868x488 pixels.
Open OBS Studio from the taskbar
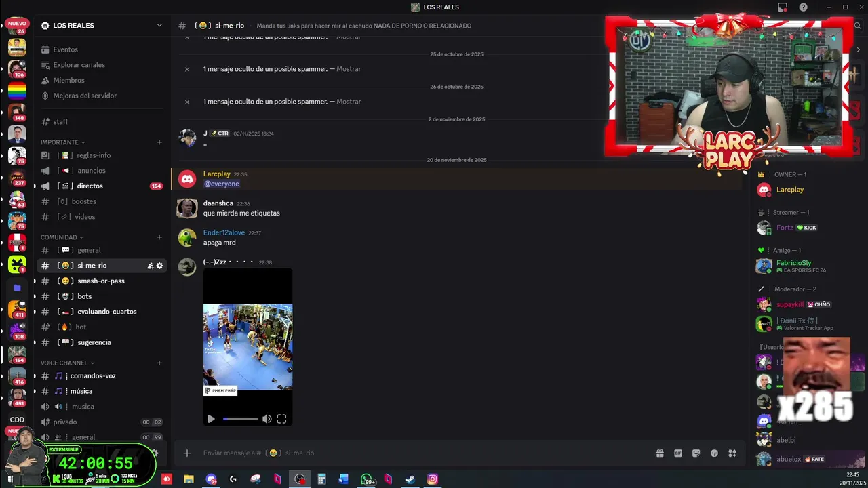pos(300,479)
